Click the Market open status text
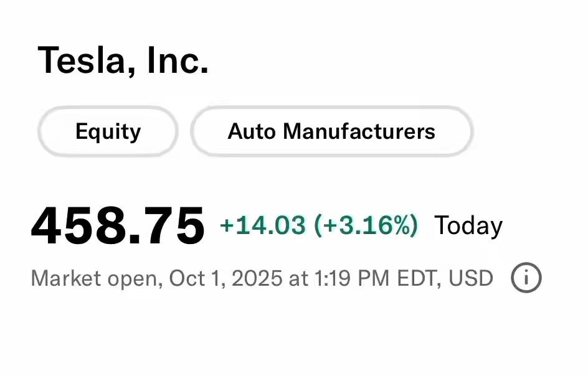Screen dimensions: 588x376 [92, 278]
